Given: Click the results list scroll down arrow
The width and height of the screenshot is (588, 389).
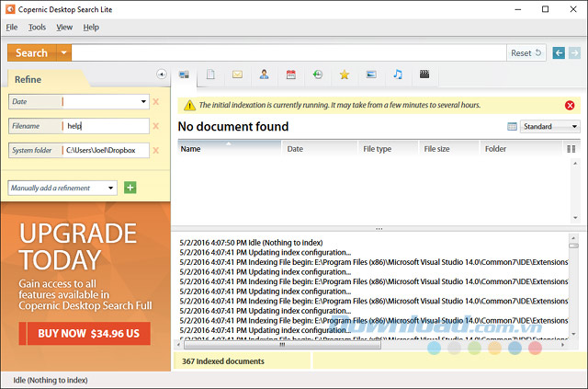Looking at the screenshot, I should (x=575, y=218).
